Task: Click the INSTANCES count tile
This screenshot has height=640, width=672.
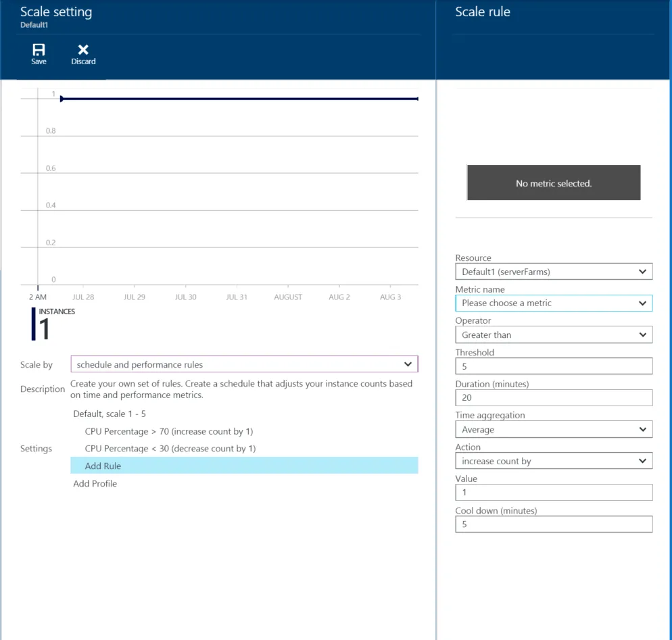Action: [53, 324]
